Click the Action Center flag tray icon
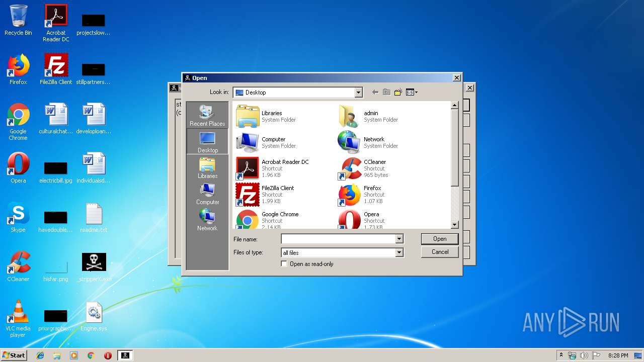This screenshot has width=644, height=362. (x=596, y=355)
